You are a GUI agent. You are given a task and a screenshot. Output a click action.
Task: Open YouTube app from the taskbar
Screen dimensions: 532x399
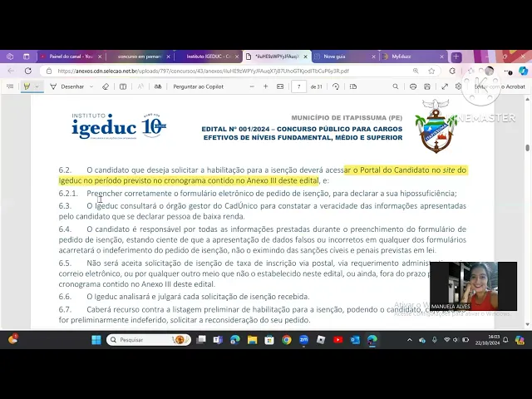pos(338,340)
